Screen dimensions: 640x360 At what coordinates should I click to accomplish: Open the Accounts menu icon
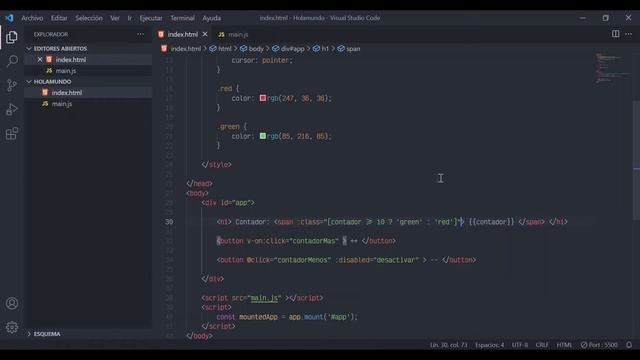[x=12, y=303]
